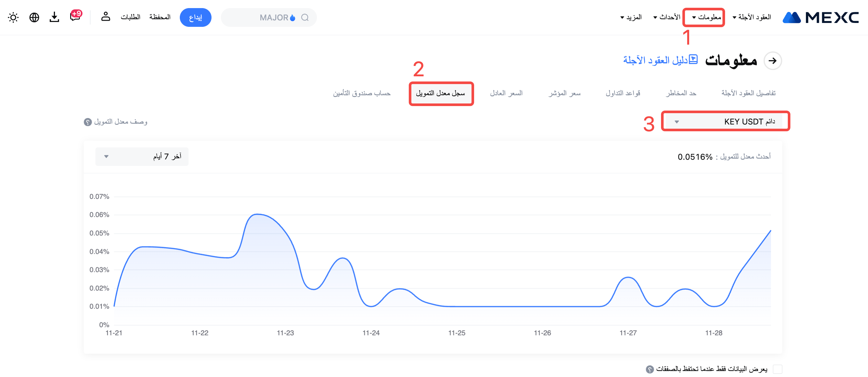This screenshot has height=377, width=868.
Task: Click the MAJOR search input field
Action: (x=263, y=17)
